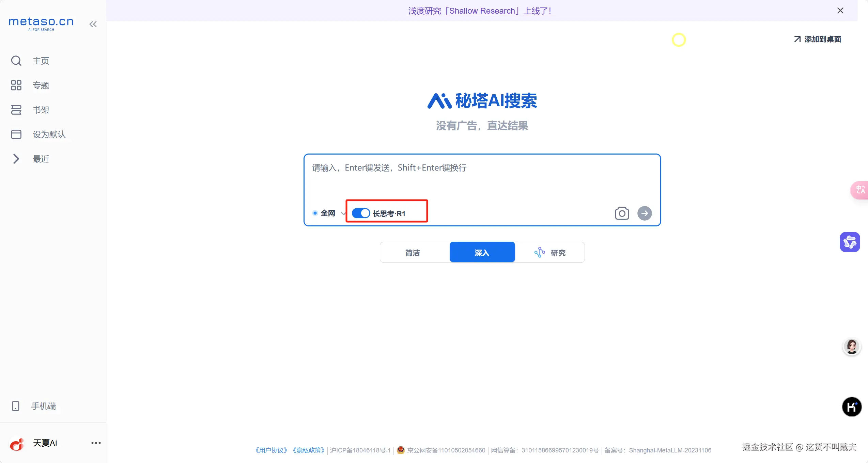Image resolution: width=868 pixels, height=463 pixels.
Task: Click the pink translate floating icon
Action: pos(860,190)
